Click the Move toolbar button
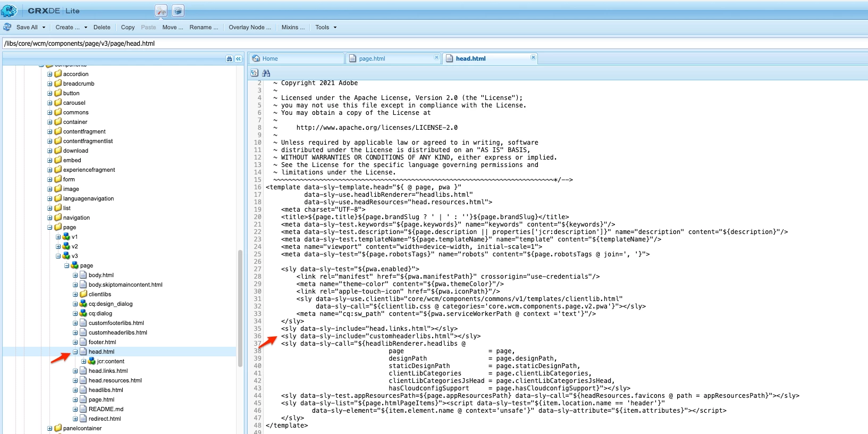Screen dimensions: 868x434 click(173, 27)
